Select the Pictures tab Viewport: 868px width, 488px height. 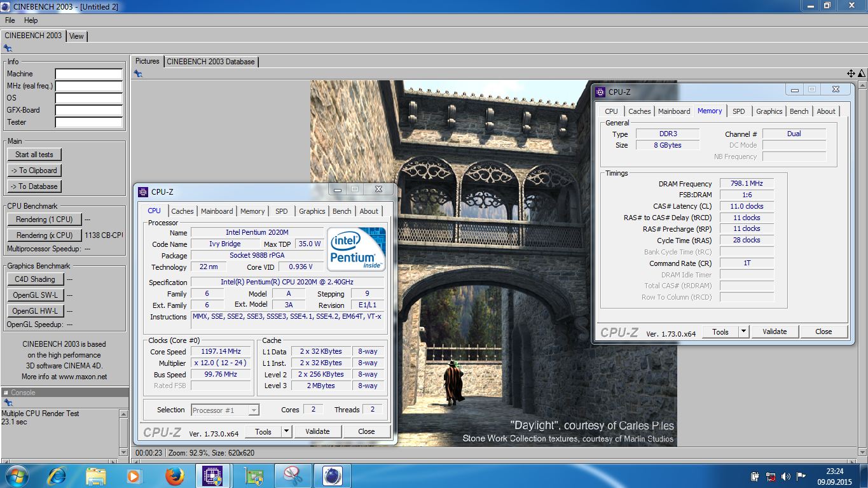click(x=148, y=61)
